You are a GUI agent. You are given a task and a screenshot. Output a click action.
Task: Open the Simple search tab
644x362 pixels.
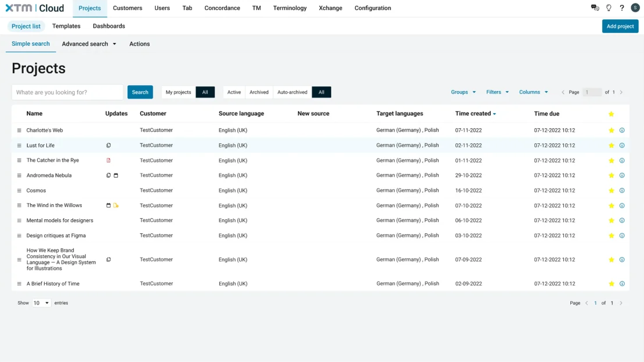[x=30, y=44]
